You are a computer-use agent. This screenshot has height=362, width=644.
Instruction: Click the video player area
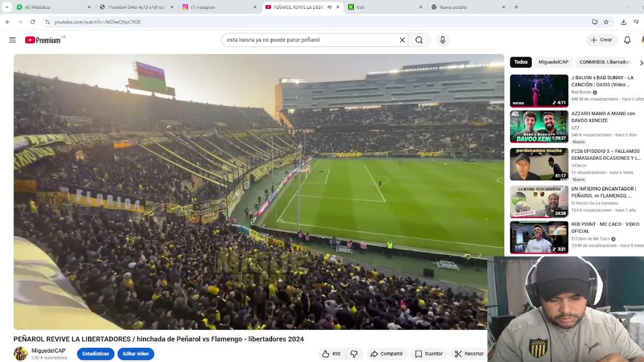(258, 192)
